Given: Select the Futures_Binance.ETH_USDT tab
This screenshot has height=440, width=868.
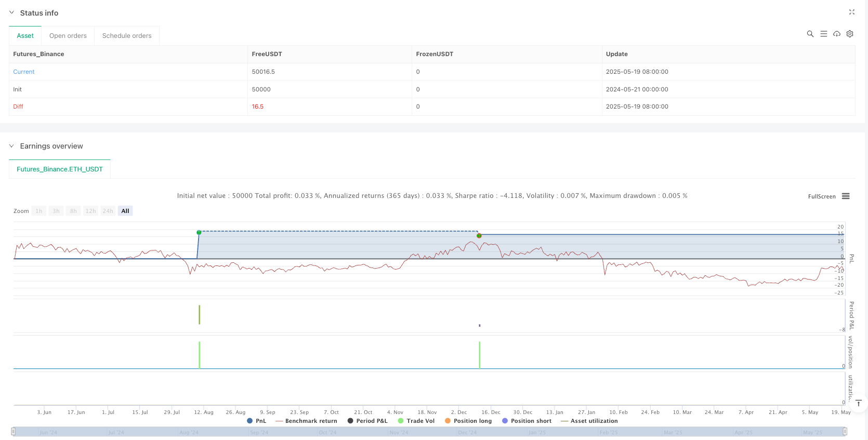Looking at the screenshot, I should [60, 169].
